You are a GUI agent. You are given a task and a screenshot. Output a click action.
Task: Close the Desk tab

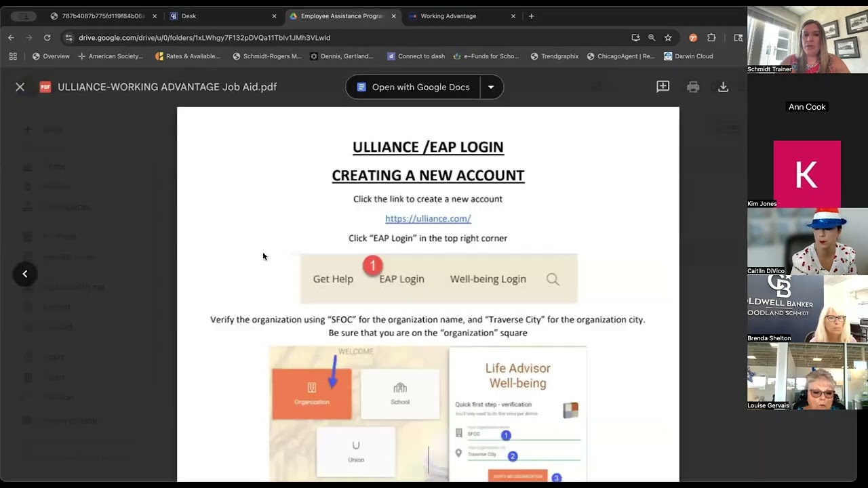pyautogui.click(x=274, y=16)
